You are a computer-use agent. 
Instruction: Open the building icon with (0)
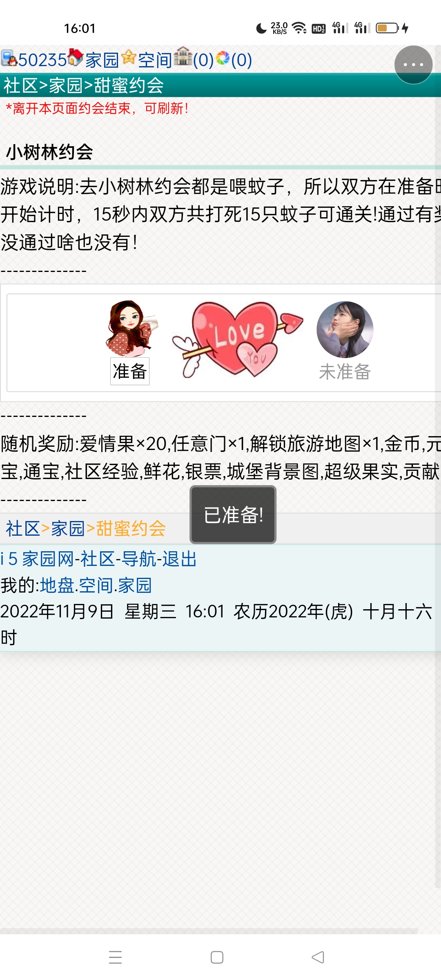(x=183, y=56)
